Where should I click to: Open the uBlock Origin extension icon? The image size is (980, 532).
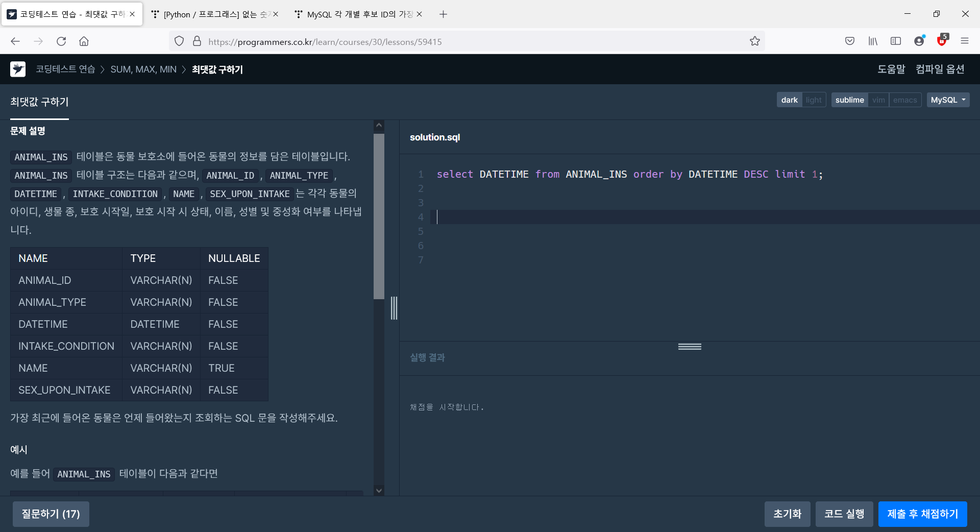pos(942,41)
